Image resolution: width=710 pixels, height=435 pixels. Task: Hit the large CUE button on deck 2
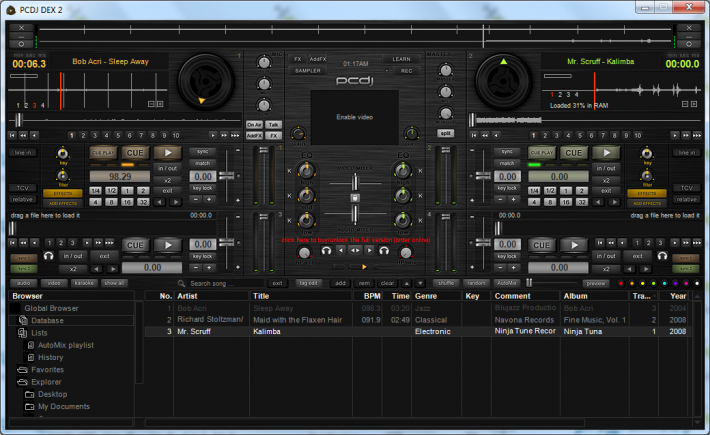(573, 153)
